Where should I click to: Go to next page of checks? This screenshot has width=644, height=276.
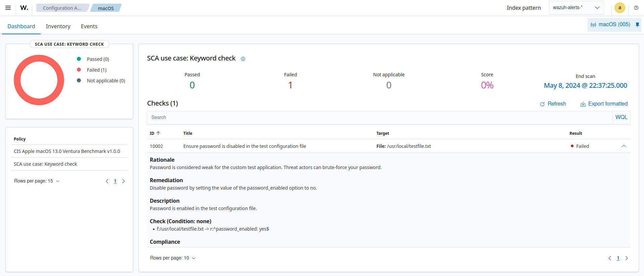[626, 258]
